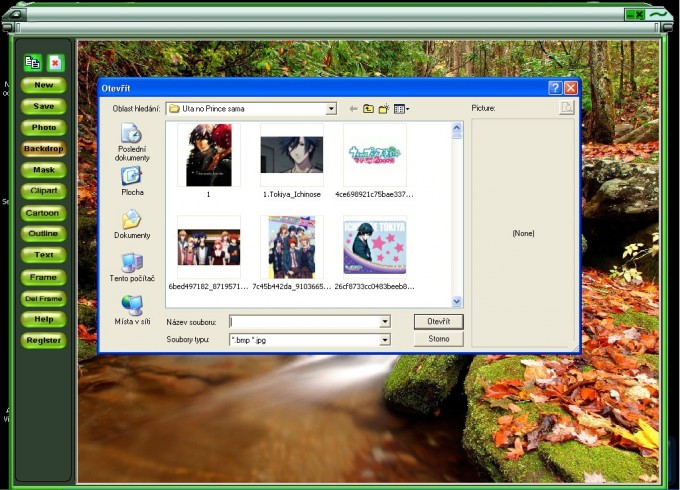Select the 1.Tokiya_Ichinose thumbnail

(x=291, y=155)
